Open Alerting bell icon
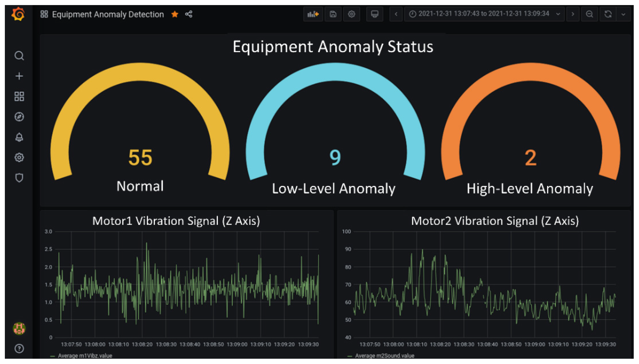The height and width of the screenshot is (364, 639). [x=19, y=137]
